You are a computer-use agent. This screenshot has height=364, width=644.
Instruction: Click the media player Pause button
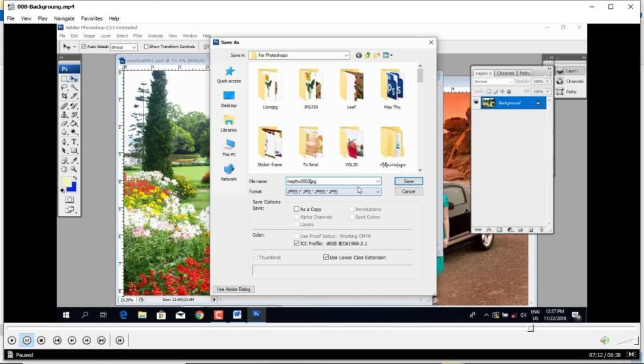coord(26,341)
